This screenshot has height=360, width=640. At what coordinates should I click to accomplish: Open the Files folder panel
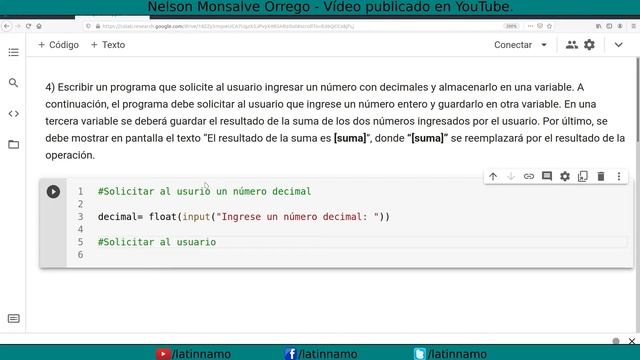[x=13, y=144]
